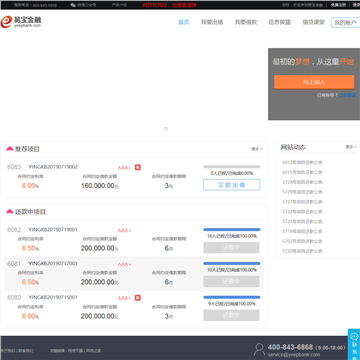Open the 5719号 repayment announcement
360x360 pixels.
click(x=302, y=231)
